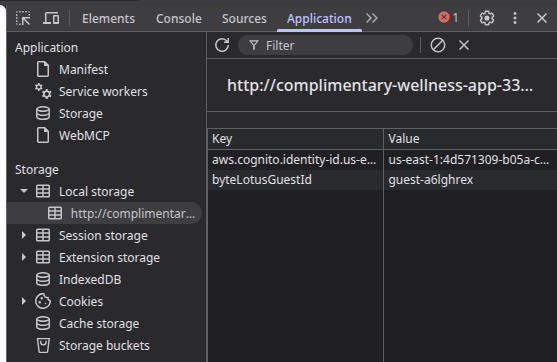The height and width of the screenshot is (362, 557).
Task: Click the Storage database icon
Action: 43,113
